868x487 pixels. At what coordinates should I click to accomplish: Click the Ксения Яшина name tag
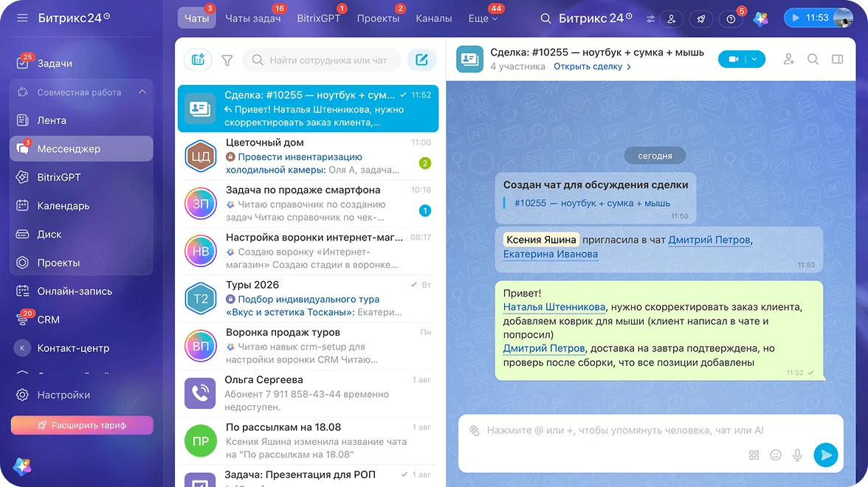pos(541,240)
